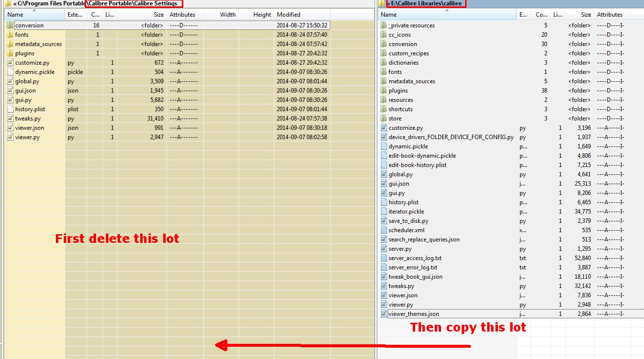Viewport: 644px width, 359px height.
Task: Select gui.py file name in the left pane
Action: click(23, 100)
